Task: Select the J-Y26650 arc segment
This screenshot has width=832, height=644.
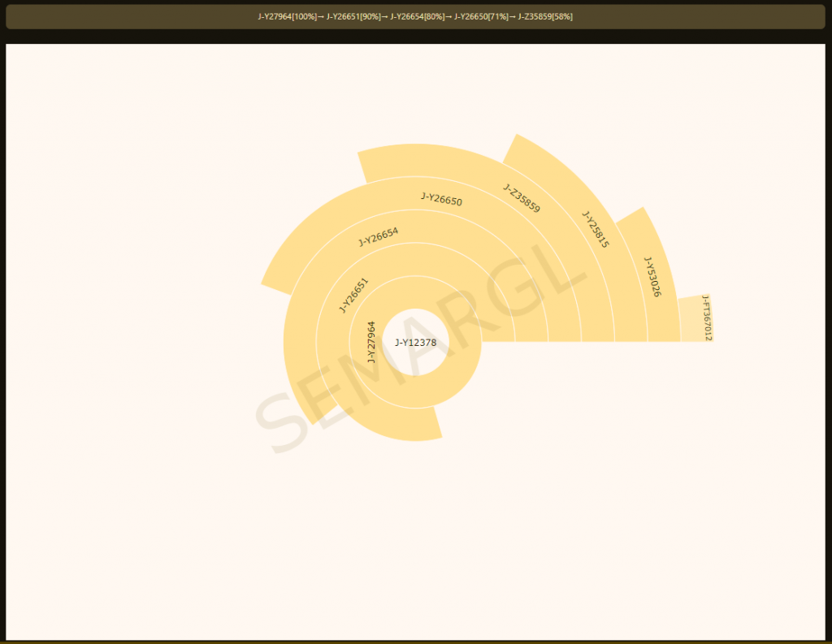Action: coord(441,200)
